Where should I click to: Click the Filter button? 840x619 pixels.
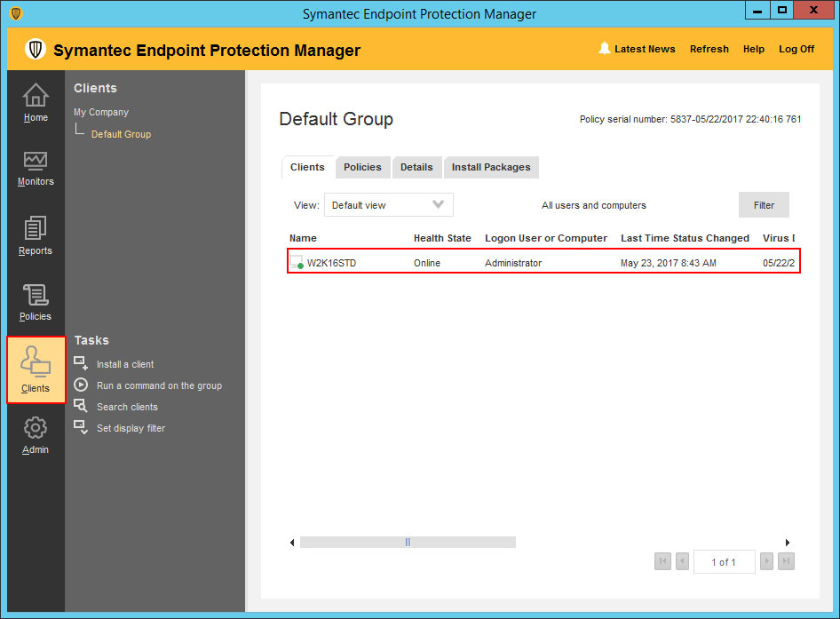coord(764,205)
